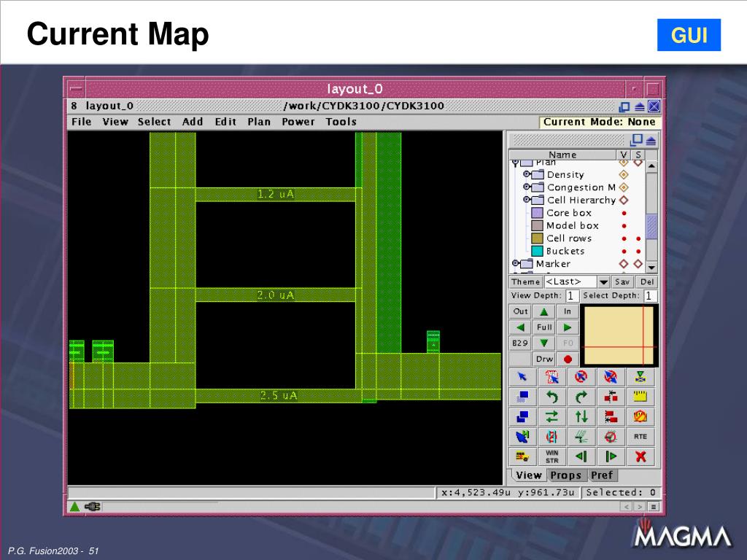
Task: Expand the Density tree node
Action: [527, 174]
